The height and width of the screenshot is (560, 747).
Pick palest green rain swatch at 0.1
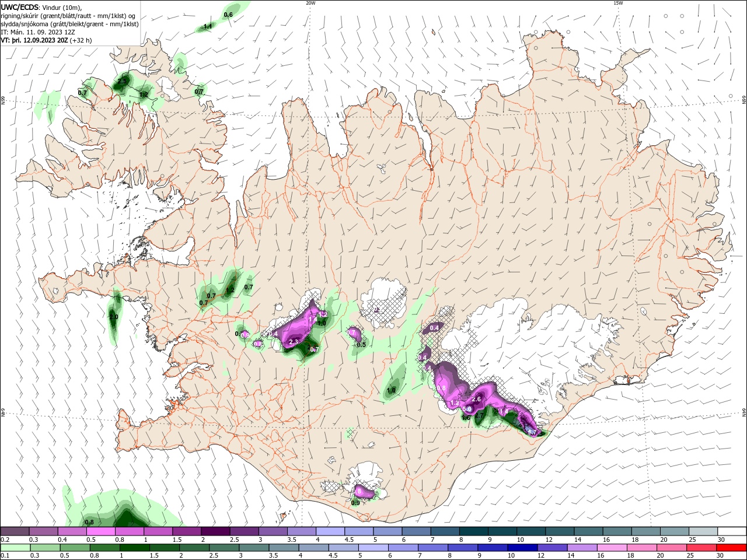tap(15, 548)
